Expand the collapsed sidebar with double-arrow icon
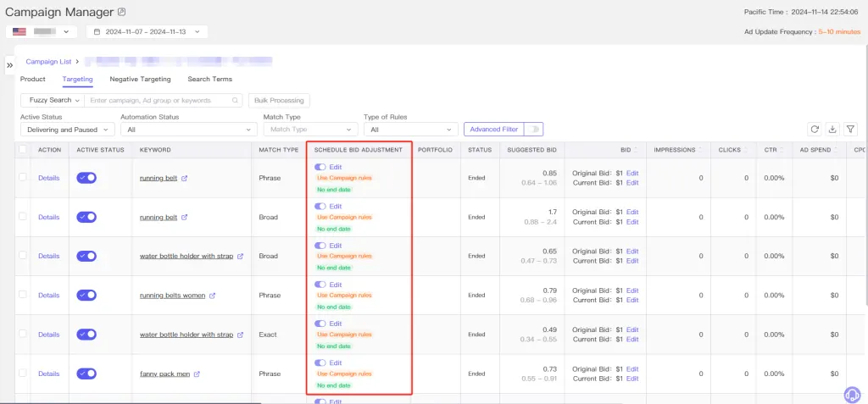This screenshot has height=404, width=868. (9, 65)
